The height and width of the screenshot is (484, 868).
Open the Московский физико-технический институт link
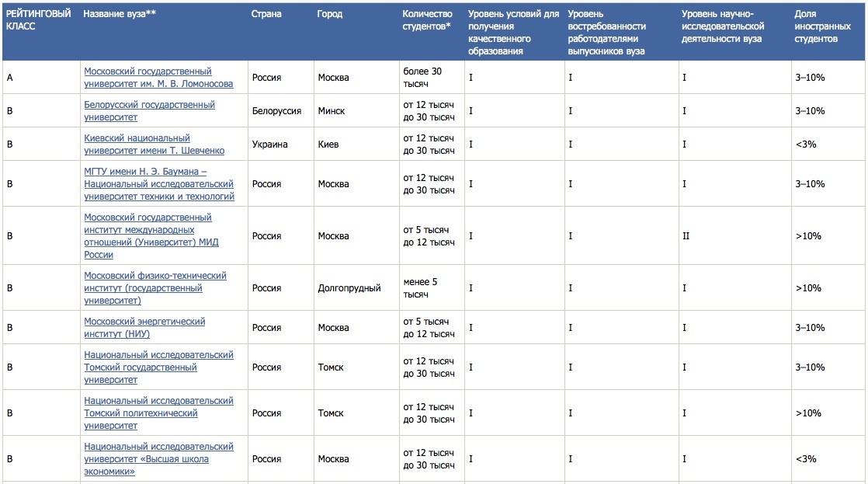pos(155,288)
